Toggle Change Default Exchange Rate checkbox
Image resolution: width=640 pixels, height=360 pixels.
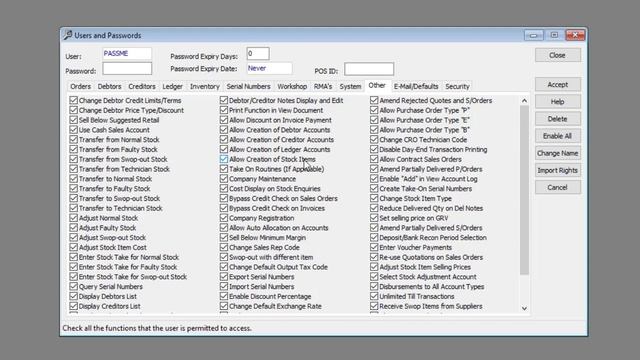click(224, 306)
